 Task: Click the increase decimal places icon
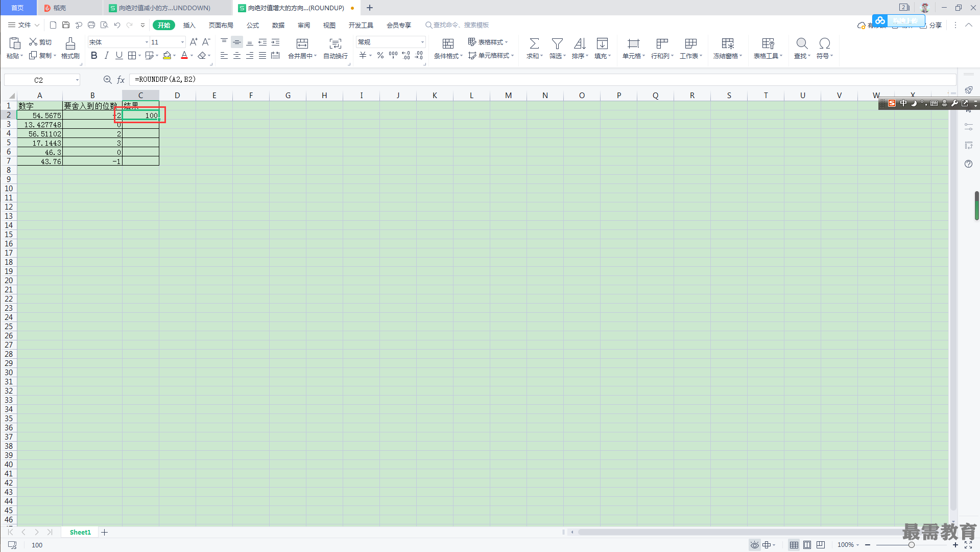point(406,55)
